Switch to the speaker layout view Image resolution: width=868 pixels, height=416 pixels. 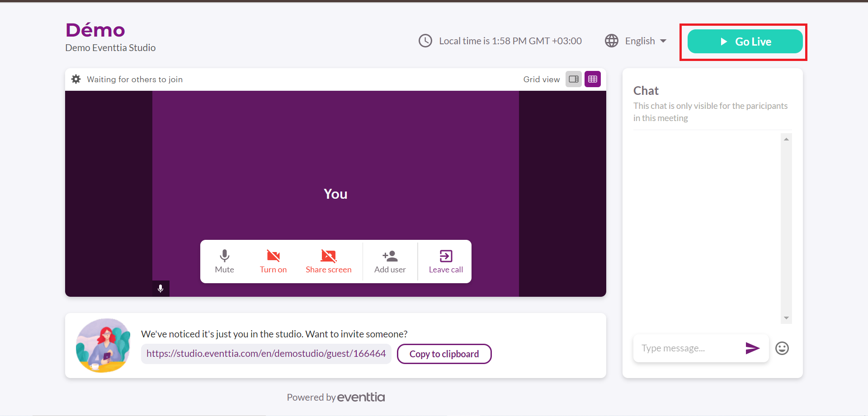(574, 79)
